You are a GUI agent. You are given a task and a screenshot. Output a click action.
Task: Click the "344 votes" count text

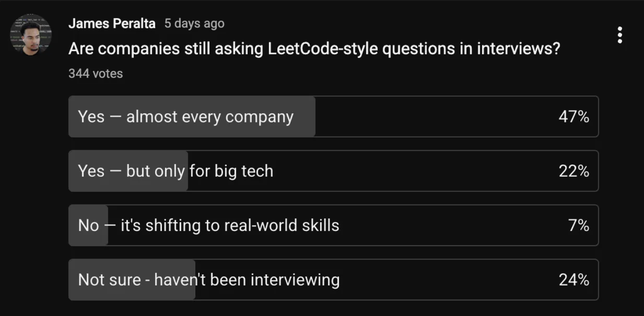96,74
